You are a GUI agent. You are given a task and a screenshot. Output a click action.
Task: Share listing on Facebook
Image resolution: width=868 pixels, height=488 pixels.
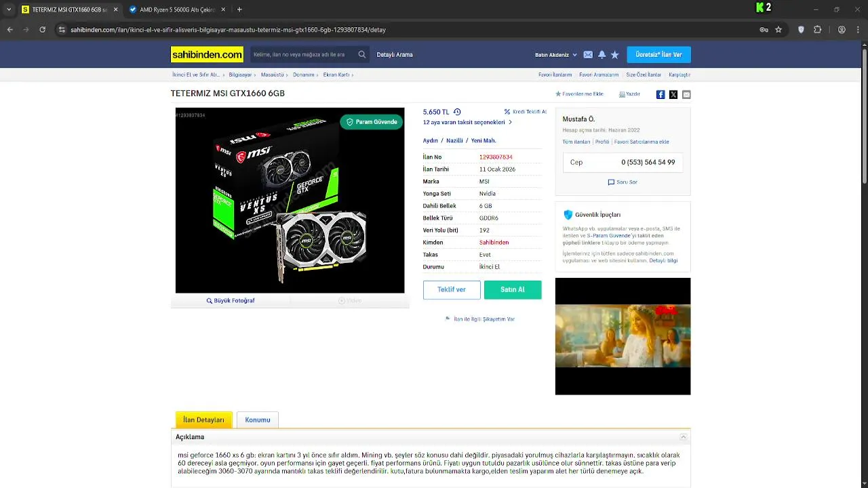(660, 95)
